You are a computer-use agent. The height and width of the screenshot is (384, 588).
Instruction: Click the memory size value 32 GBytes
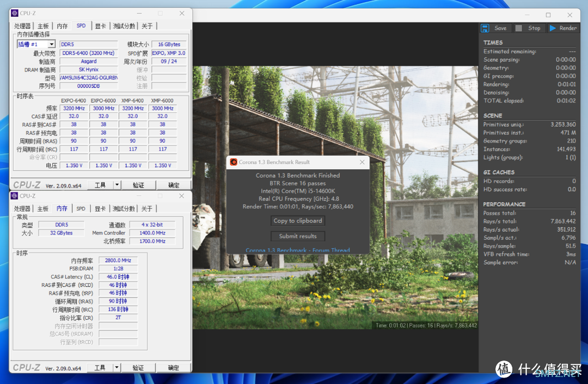point(62,233)
